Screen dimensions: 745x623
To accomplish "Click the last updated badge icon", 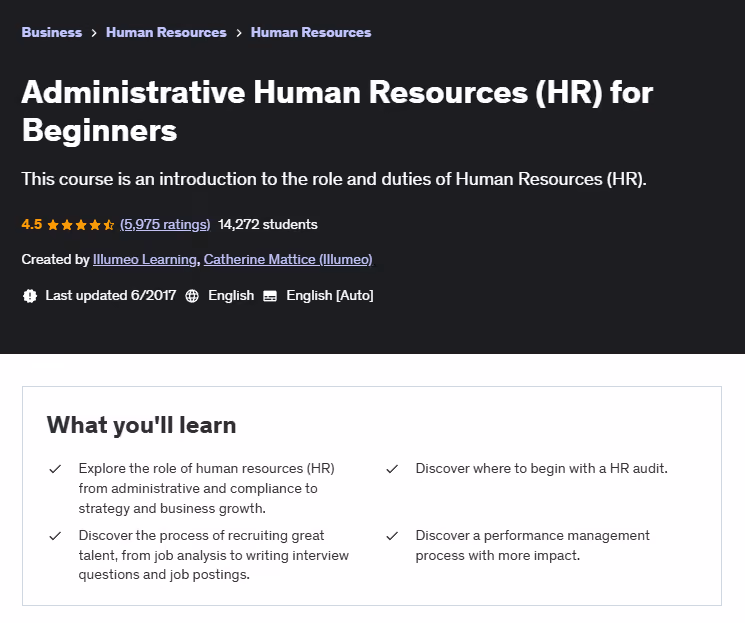I will coord(30,296).
